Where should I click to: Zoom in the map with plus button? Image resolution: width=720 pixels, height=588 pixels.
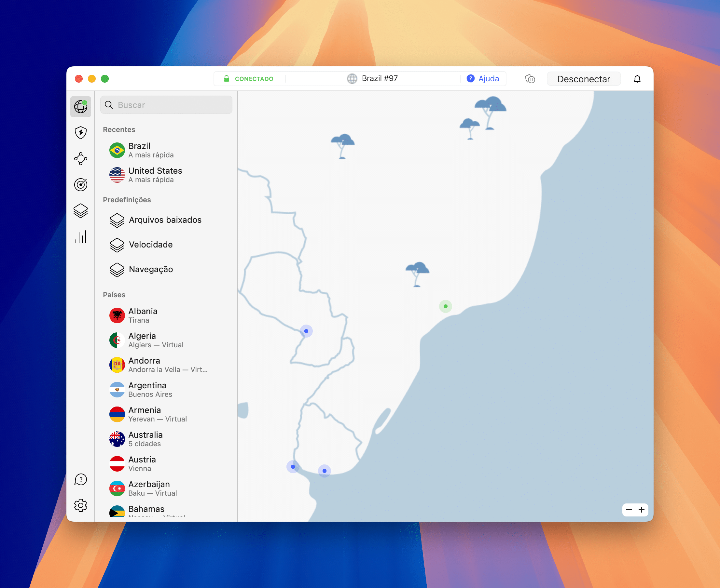point(642,510)
